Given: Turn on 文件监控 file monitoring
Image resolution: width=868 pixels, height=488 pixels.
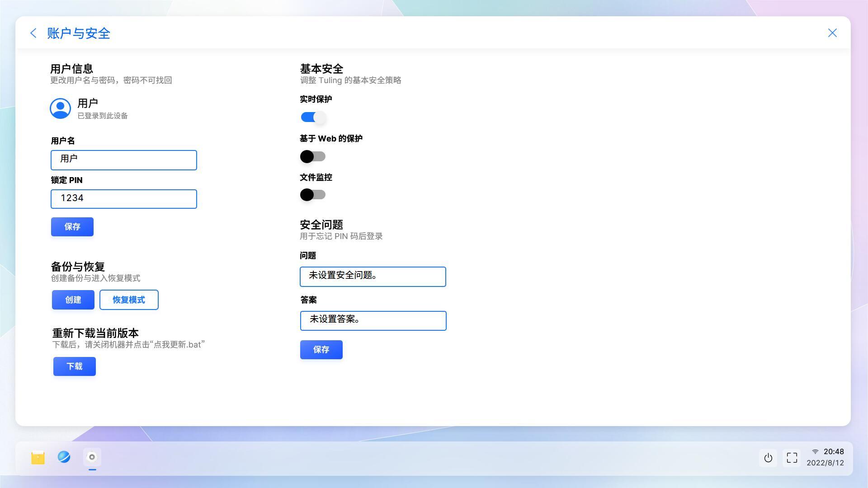Looking at the screenshot, I should (312, 195).
